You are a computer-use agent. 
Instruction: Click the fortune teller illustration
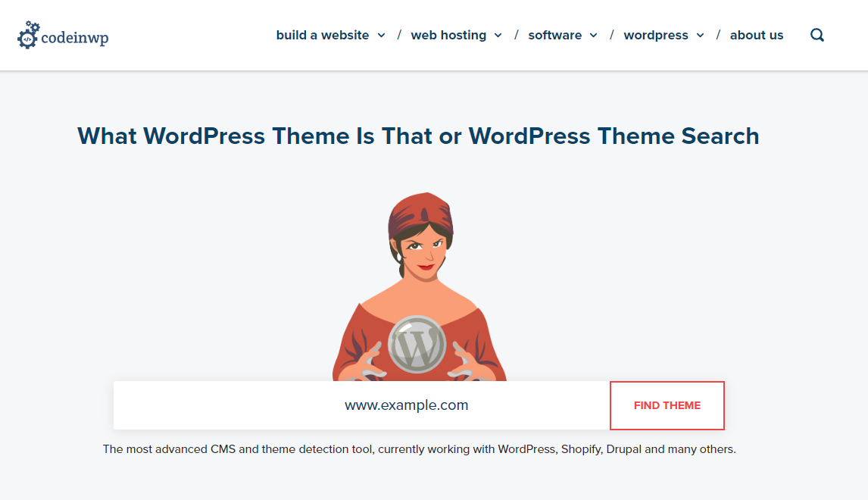(419, 286)
